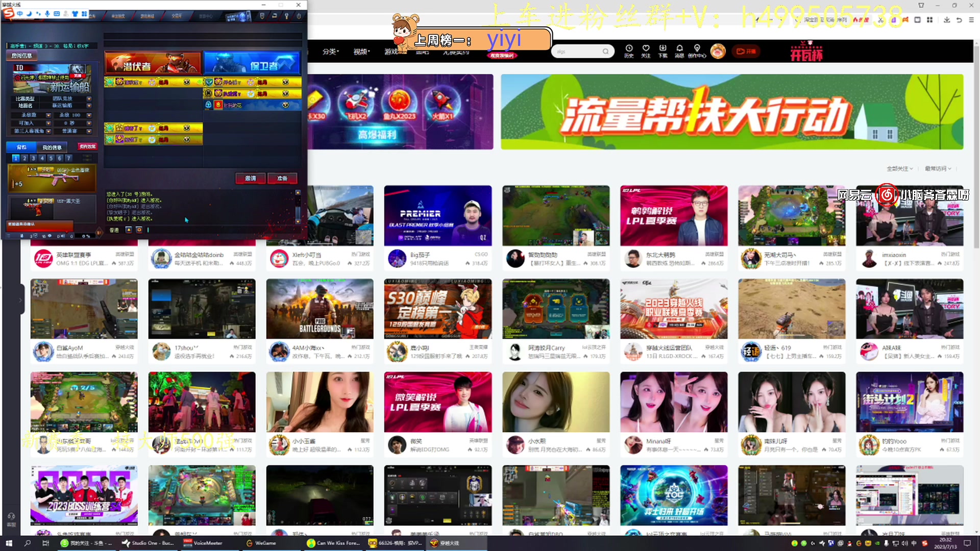Image resolution: width=980 pixels, height=551 pixels.
Task: Click the 房间信息 room info button
Action: pyautogui.click(x=21, y=56)
